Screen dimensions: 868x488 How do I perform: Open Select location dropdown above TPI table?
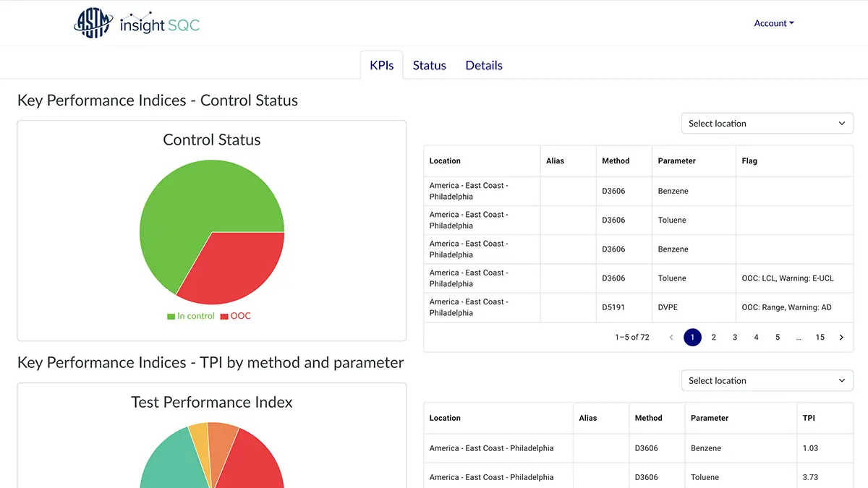coord(767,381)
